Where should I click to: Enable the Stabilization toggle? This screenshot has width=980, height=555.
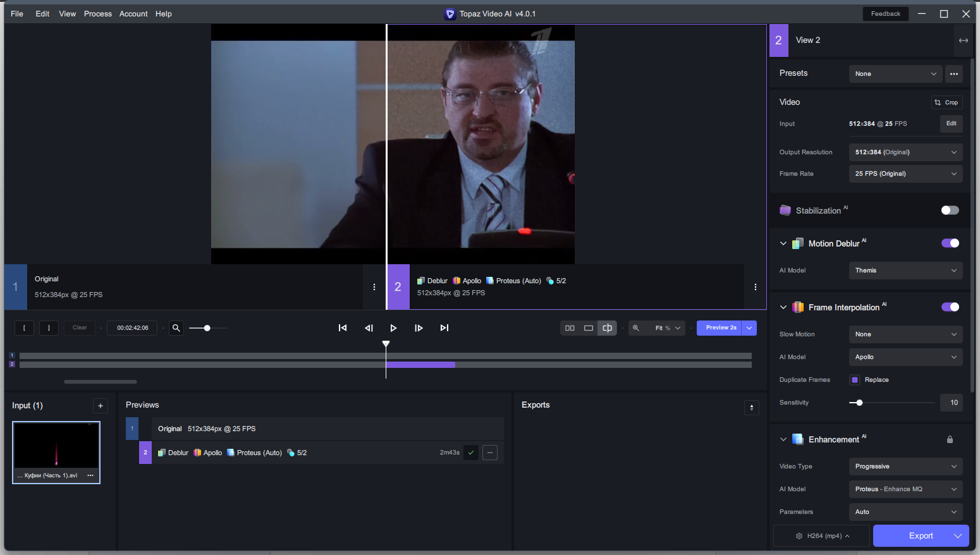pyautogui.click(x=950, y=210)
